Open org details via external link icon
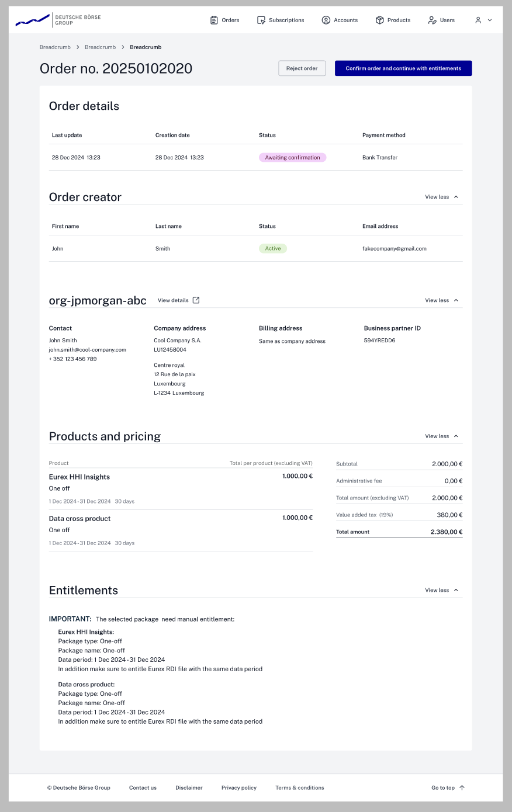The width and height of the screenshot is (512, 812). [x=195, y=300]
